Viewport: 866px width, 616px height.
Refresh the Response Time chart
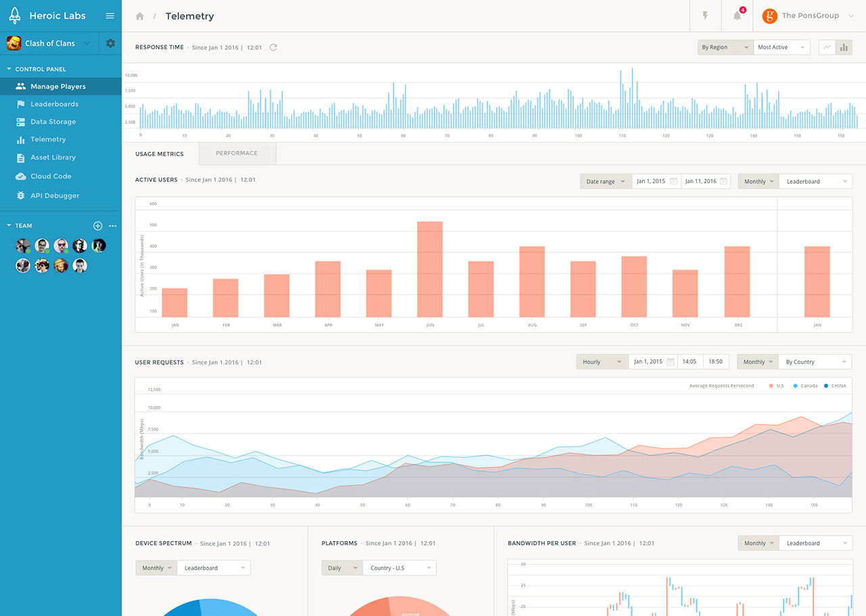[273, 47]
